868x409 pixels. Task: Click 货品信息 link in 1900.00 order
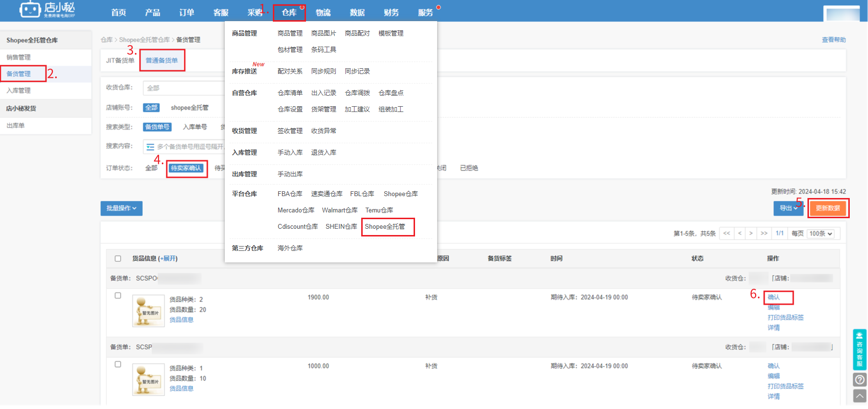[x=182, y=320]
